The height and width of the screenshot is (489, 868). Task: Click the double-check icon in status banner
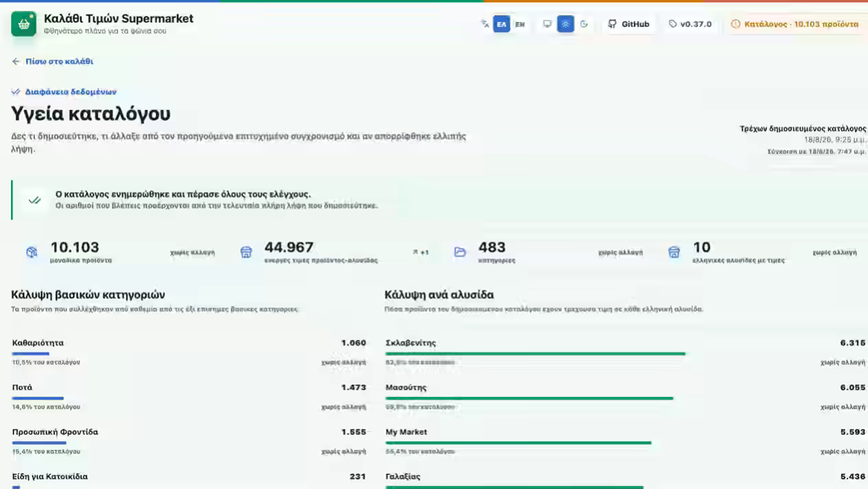click(x=34, y=200)
